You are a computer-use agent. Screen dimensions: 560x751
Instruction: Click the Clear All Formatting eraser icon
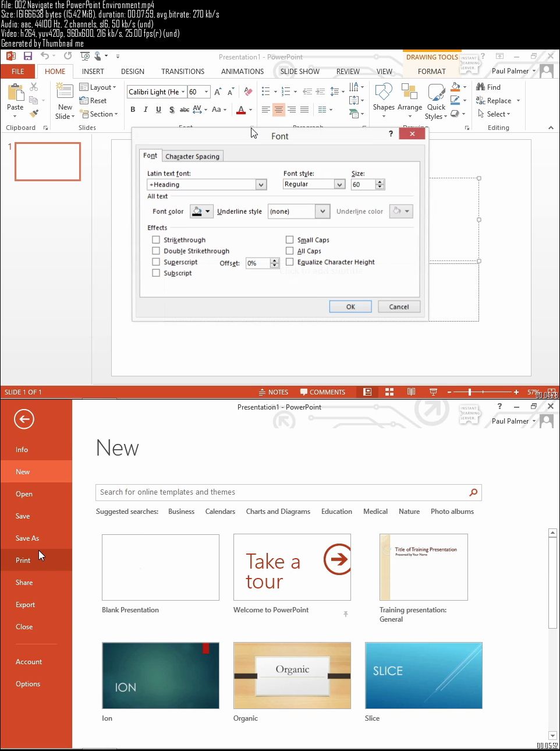coord(248,92)
